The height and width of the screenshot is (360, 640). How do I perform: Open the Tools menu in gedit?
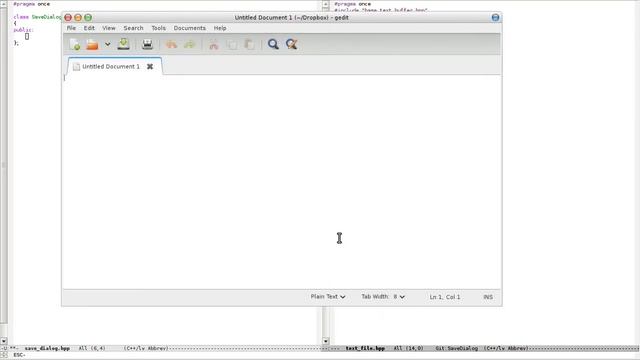click(x=158, y=28)
